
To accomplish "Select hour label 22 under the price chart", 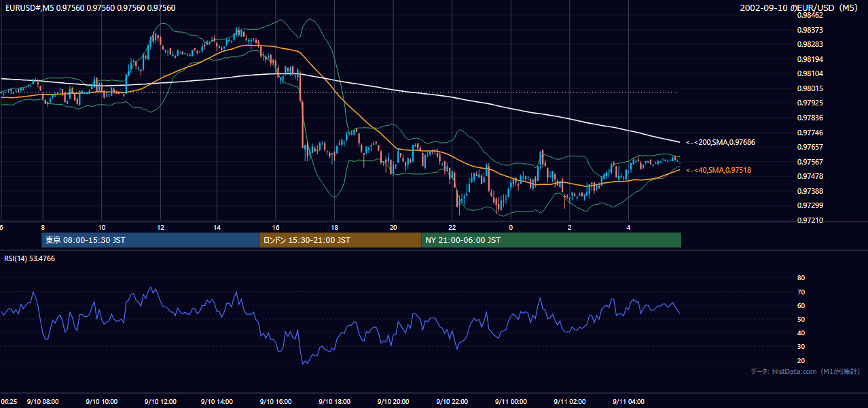I will (x=452, y=227).
